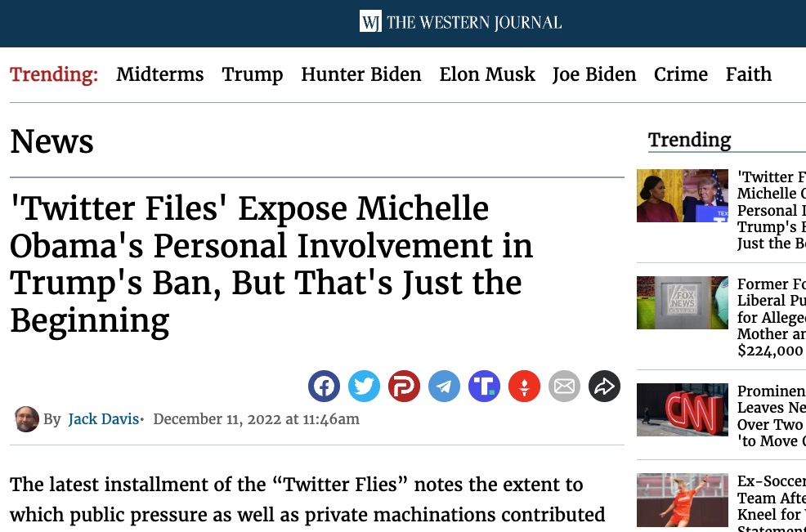
Task: Email article using envelope icon
Action: (x=564, y=386)
